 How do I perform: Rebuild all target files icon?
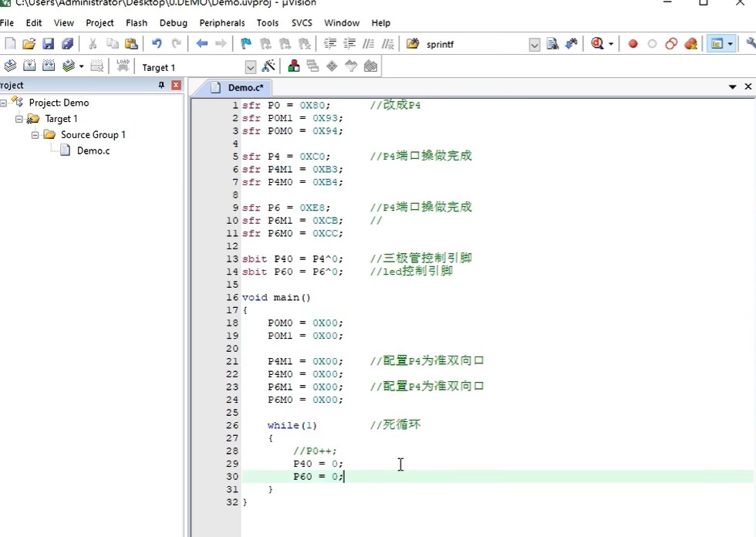[x=49, y=66]
